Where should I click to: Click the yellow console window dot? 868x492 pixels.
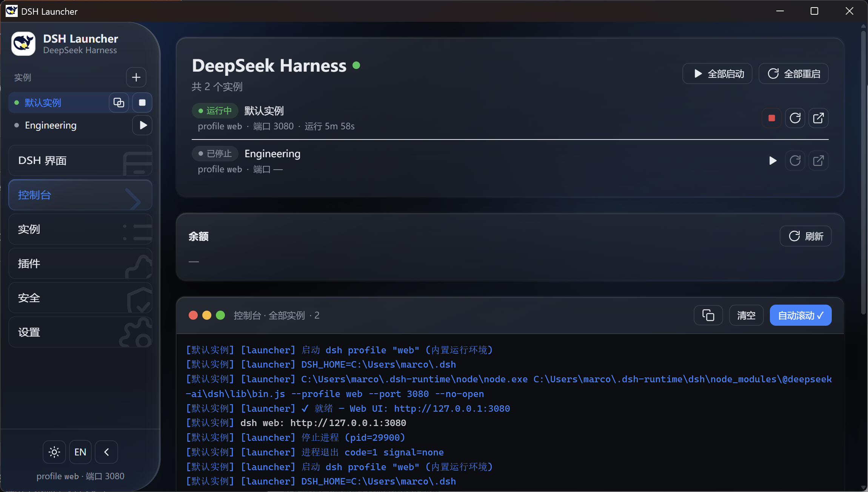pos(207,315)
